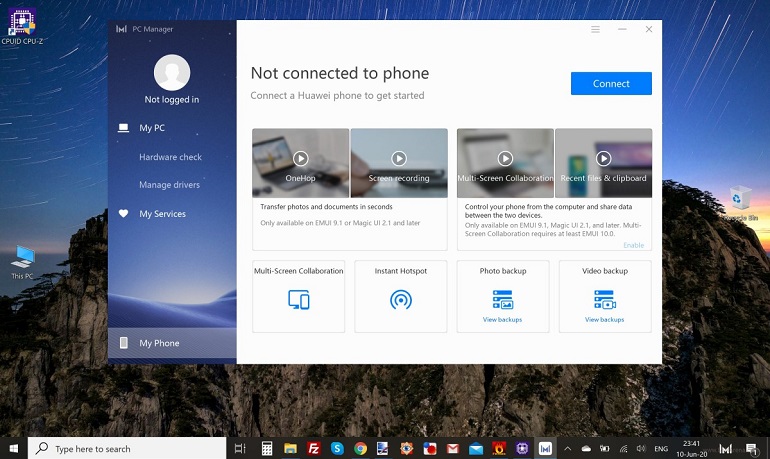Open the Multi-Screen Collaboration tile icon
This screenshot has width=770, height=459.
coord(298,299)
